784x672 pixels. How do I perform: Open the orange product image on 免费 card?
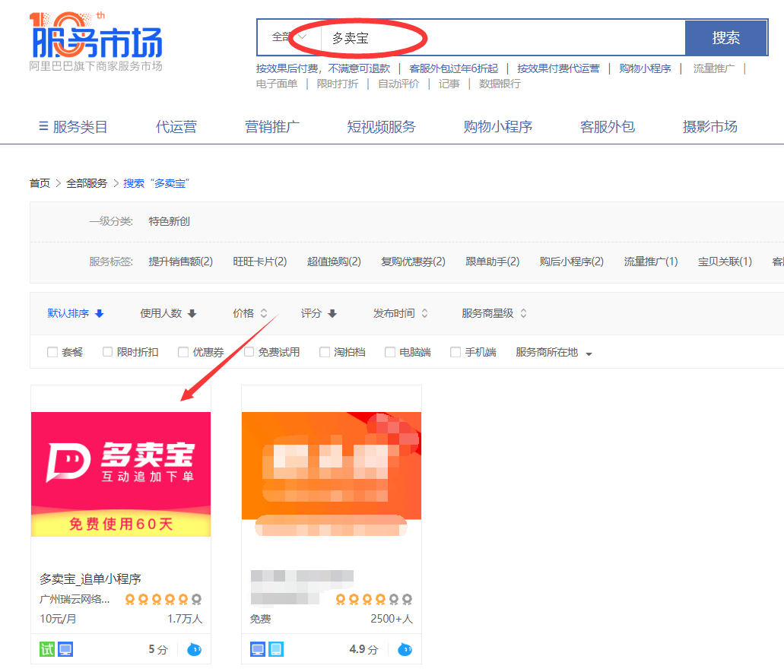(x=332, y=474)
